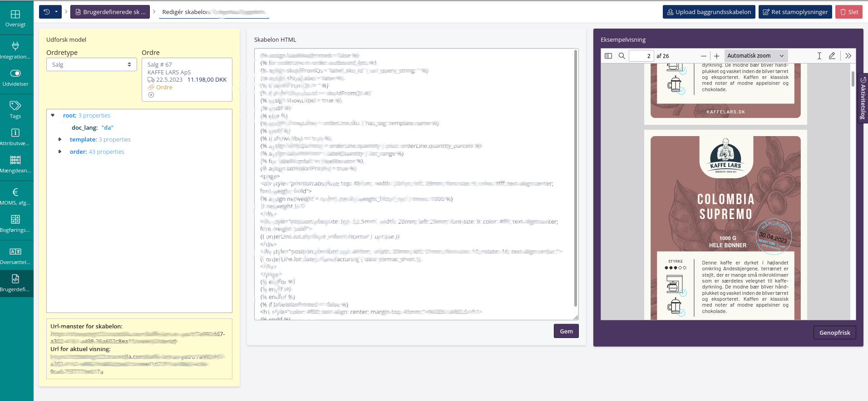Expand the order 43 properties node
The width and height of the screenshot is (868, 401).
pos(60,152)
